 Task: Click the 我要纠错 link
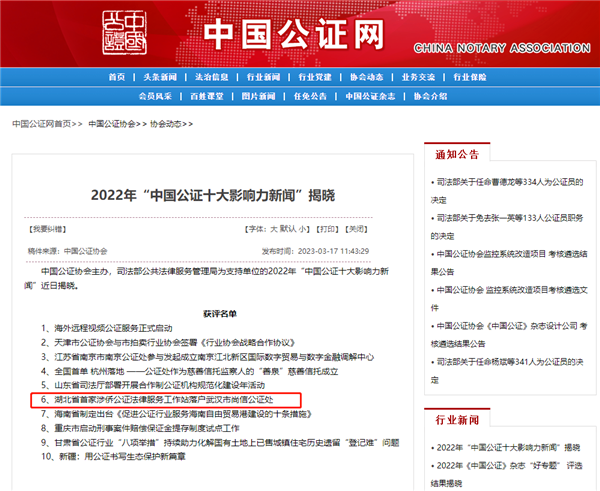(47, 229)
